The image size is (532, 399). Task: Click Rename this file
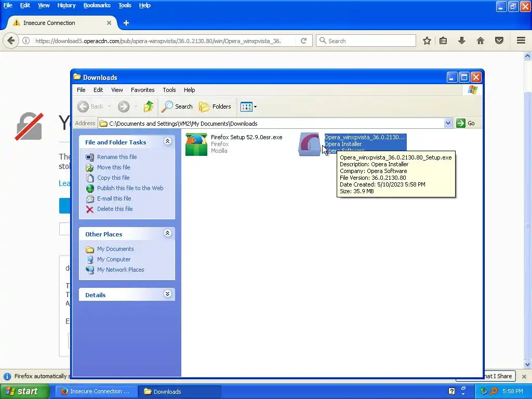tap(117, 157)
